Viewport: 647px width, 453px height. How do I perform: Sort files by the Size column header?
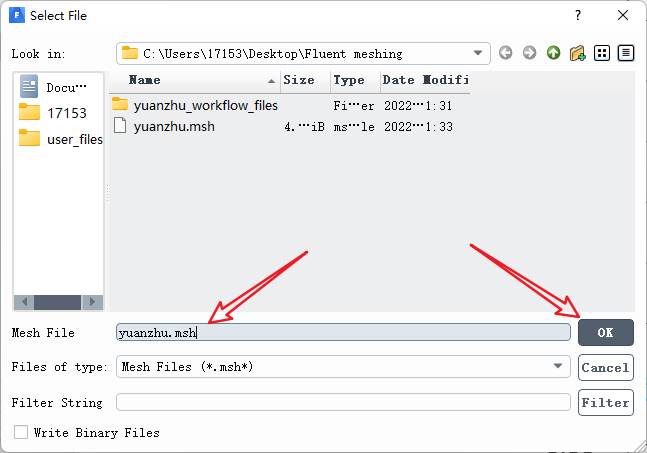pyautogui.click(x=299, y=80)
